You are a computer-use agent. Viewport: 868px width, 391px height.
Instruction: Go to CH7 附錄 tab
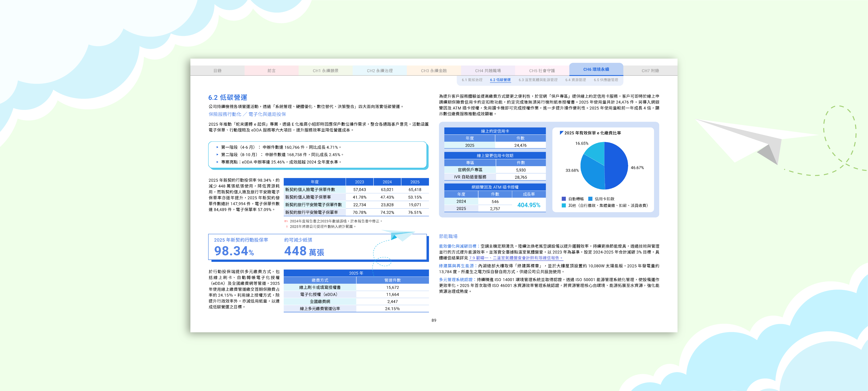point(650,71)
